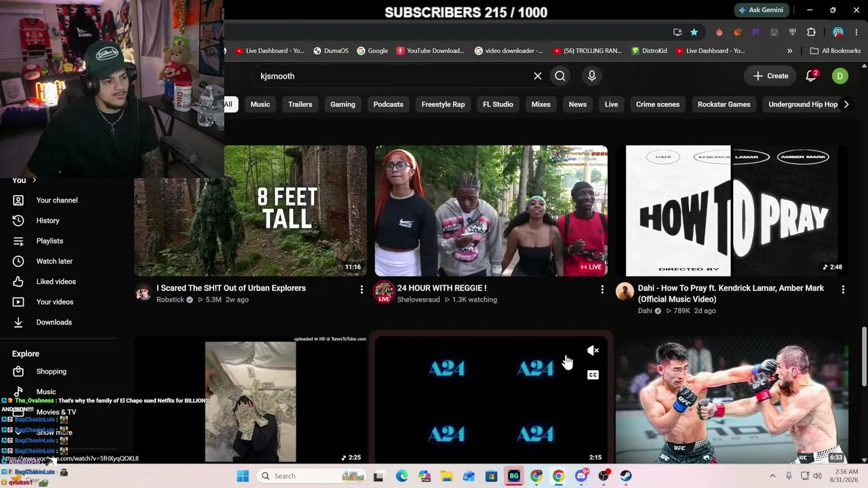Open the History icon in sidebar
The height and width of the screenshot is (488, 868).
[18, 220]
